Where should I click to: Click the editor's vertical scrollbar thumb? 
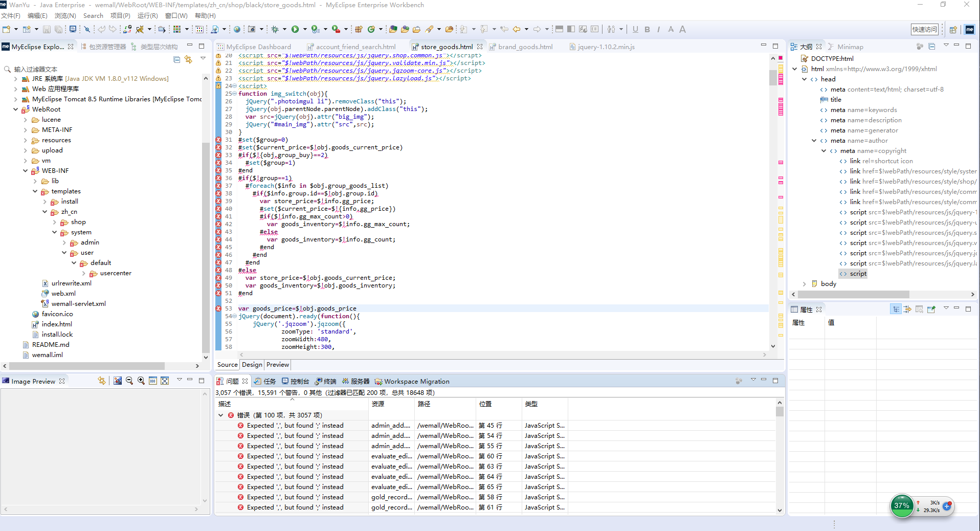(773, 77)
